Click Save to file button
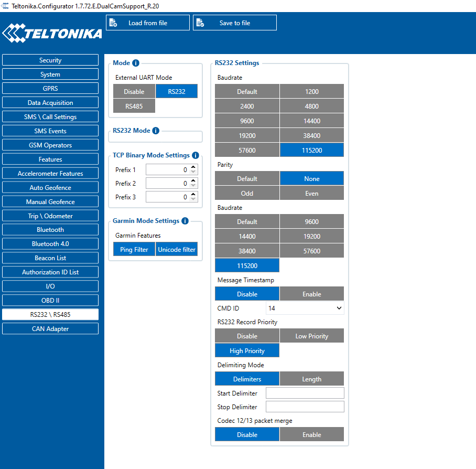The image size is (476, 469). [235, 23]
